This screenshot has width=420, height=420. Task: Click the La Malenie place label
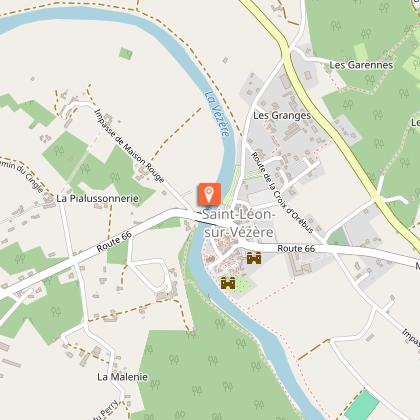coord(122,377)
